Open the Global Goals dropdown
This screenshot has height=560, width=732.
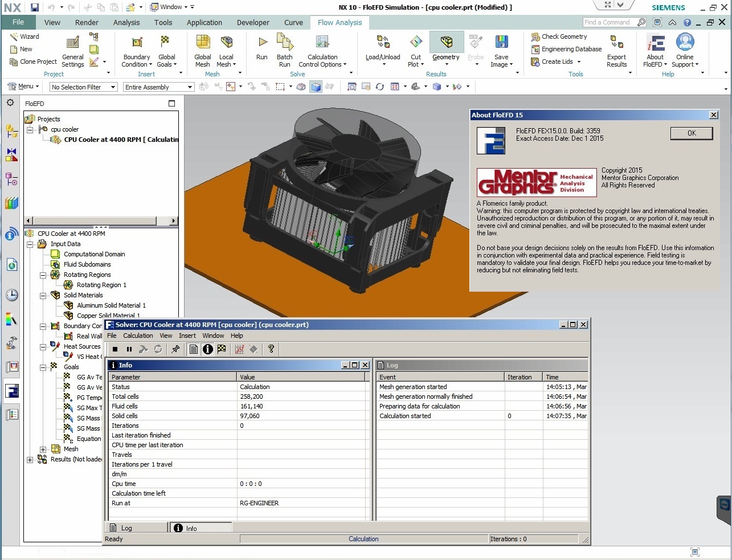[x=166, y=52]
